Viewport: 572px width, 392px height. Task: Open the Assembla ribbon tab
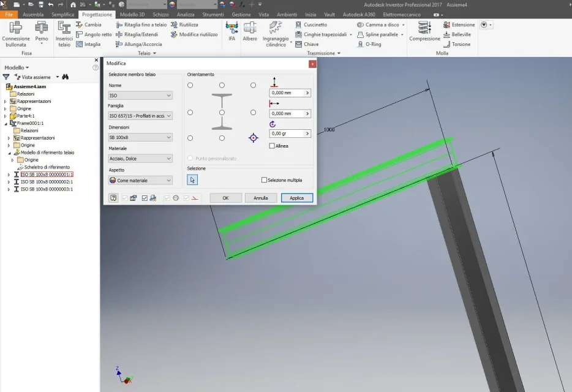point(33,15)
